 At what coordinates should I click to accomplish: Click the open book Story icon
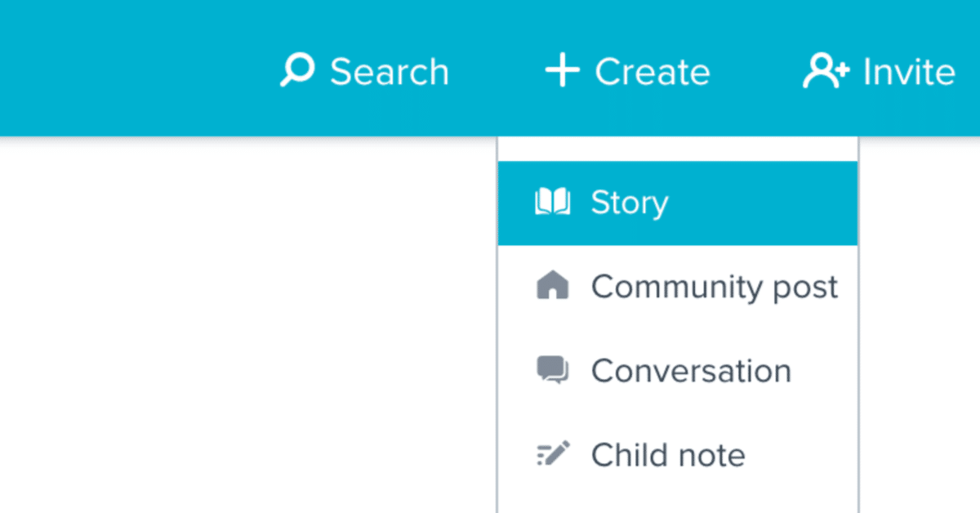[553, 202]
